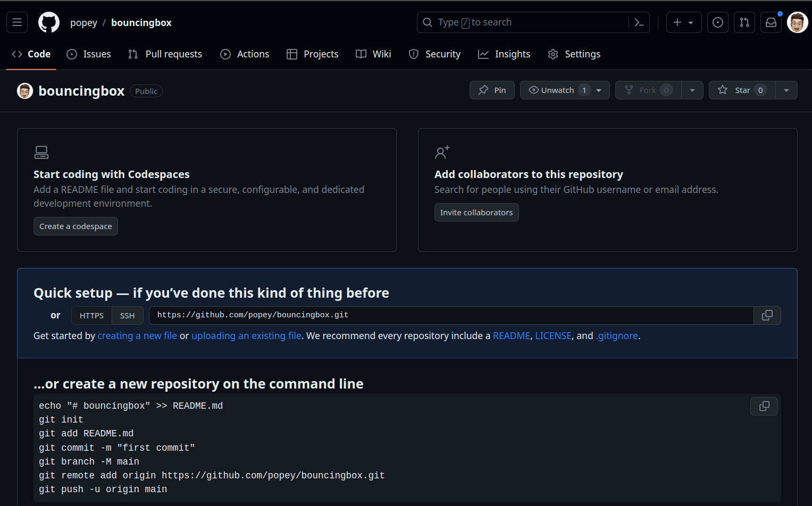Click Invite collaborators button
Screen dimensions: 812x506
[x=476, y=213]
